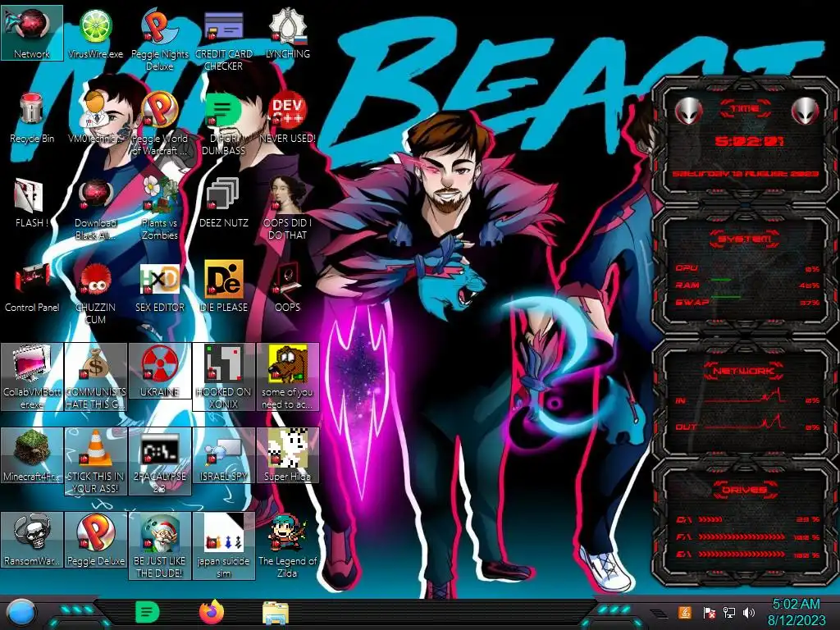Open Peggle Nights Deluxe shortcut
Viewport: 840px width, 630px height.
[160, 39]
